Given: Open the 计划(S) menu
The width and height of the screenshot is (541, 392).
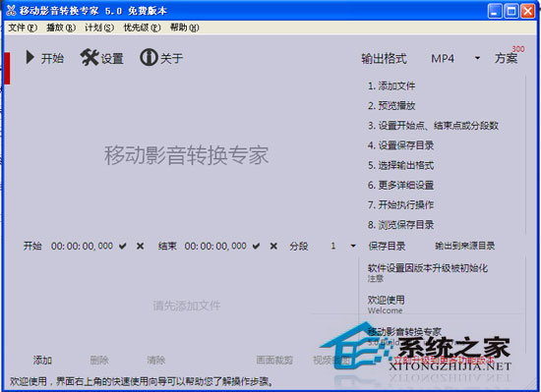Looking at the screenshot, I should tap(99, 28).
